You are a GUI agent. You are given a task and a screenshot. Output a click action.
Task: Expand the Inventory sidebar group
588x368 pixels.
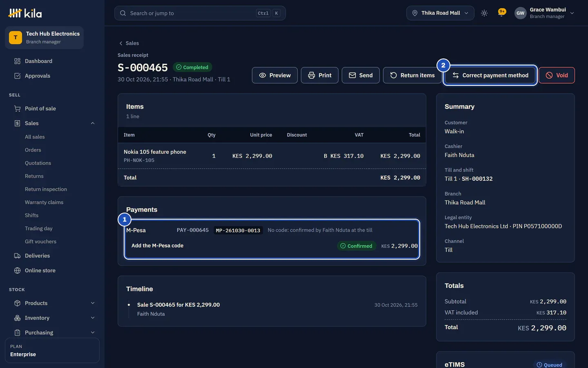pyautogui.click(x=93, y=318)
